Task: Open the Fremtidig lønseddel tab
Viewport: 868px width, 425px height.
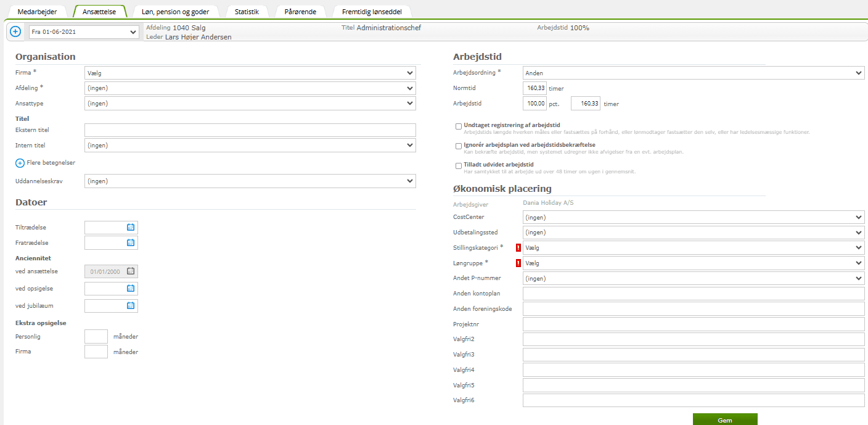Action: coord(372,12)
